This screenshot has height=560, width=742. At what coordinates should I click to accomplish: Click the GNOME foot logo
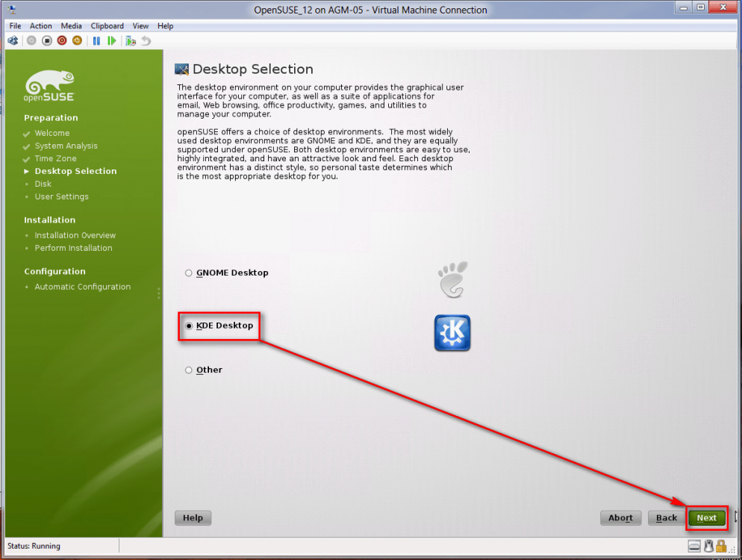click(453, 279)
